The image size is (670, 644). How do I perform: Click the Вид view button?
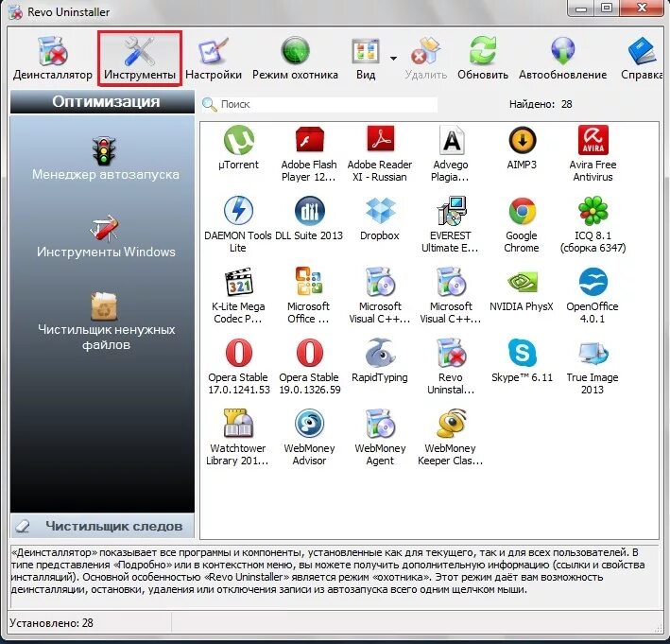coord(366,59)
